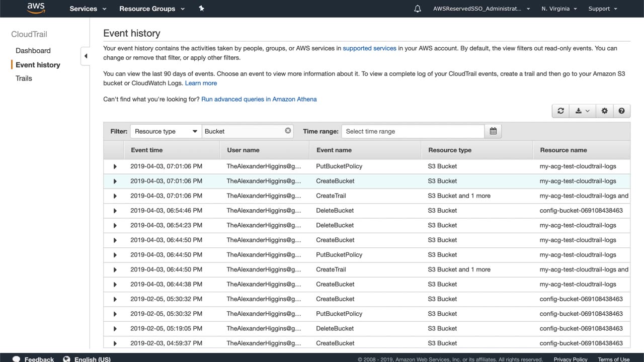The width and height of the screenshot is (644, 362).
Task: Open the download events menu
Action: point(582,111)
